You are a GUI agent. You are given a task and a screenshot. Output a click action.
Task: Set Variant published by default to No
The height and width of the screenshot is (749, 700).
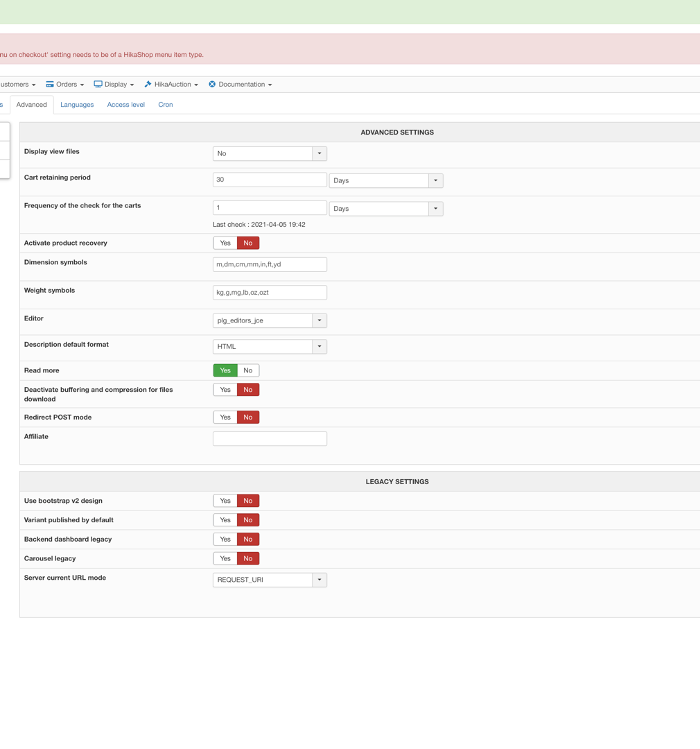click(x=248, y=520)
